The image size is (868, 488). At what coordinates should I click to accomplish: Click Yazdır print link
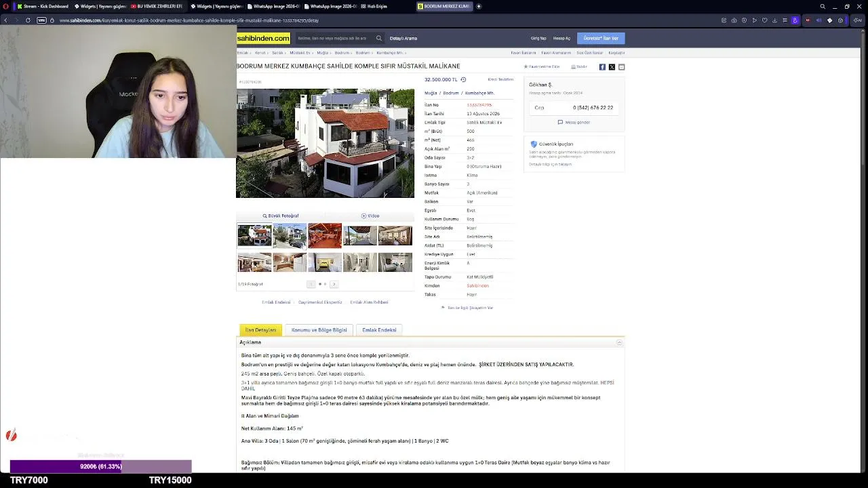tap(579, 67)
